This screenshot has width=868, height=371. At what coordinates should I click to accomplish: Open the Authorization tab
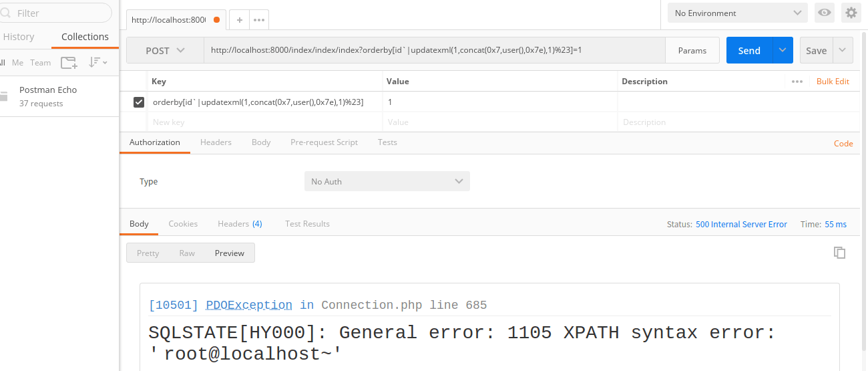coord(155,142)
